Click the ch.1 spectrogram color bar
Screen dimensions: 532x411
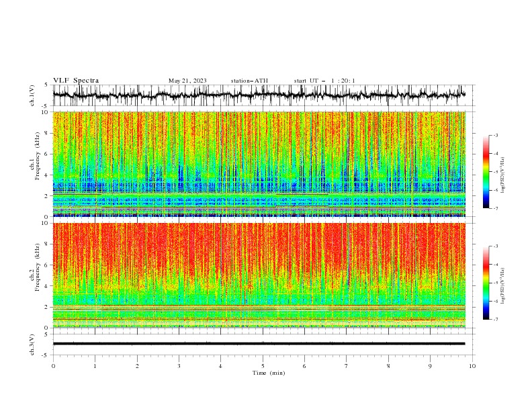click(486, 171)
